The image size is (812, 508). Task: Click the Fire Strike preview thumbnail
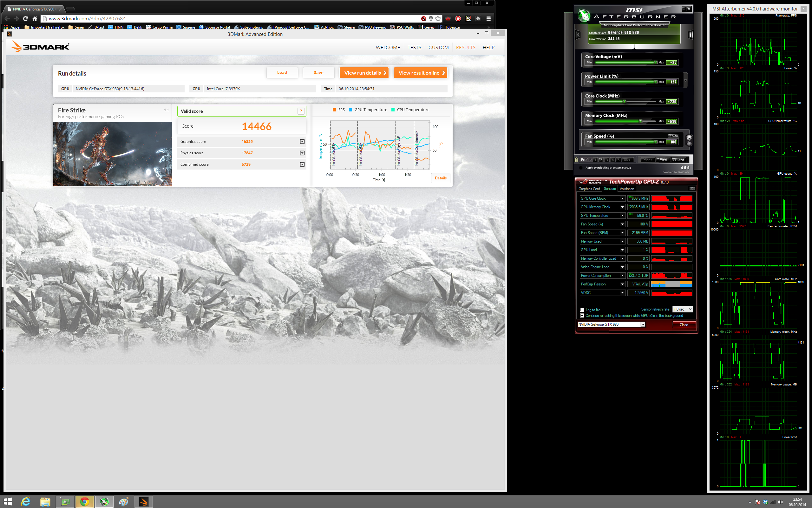point(112,154)
